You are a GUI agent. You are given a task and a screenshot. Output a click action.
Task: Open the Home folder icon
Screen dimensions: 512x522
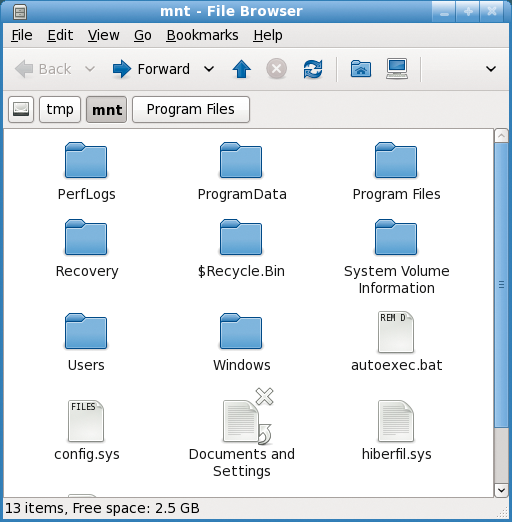(361, 69)
